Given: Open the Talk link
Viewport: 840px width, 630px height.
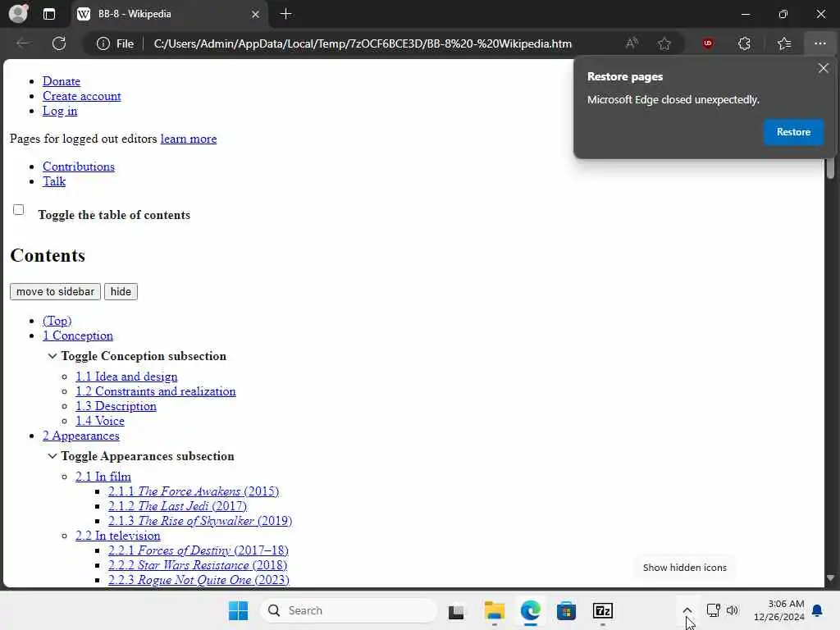Looking at the screenshot, I should click(x=54, y=181).
